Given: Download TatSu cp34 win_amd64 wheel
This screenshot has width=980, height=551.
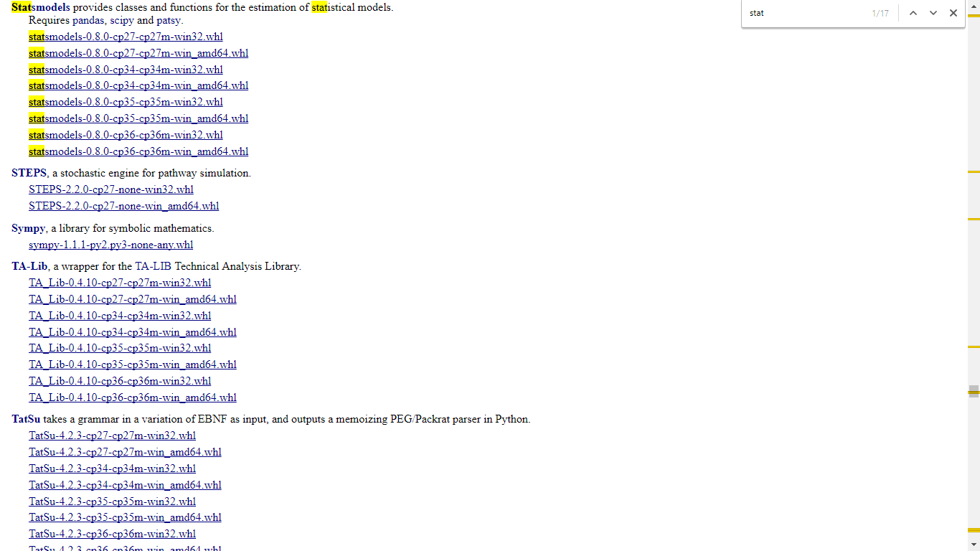Looking at the screenshot, I should [x=125, y=485].
